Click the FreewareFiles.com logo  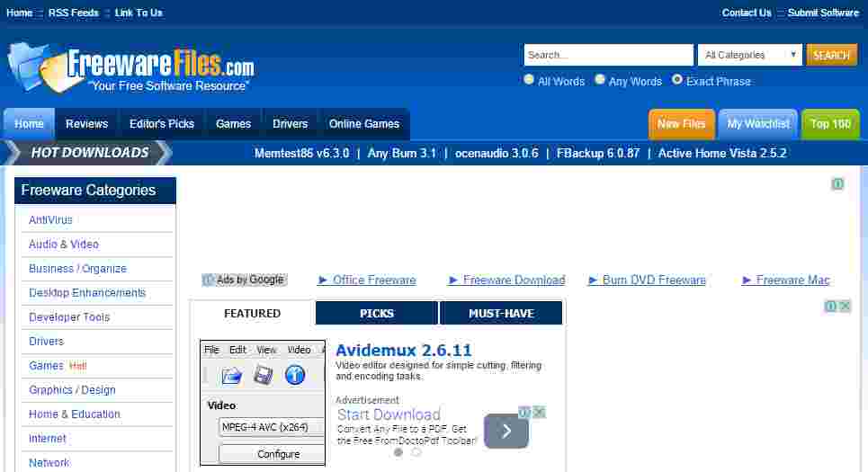tap(130, 68)
